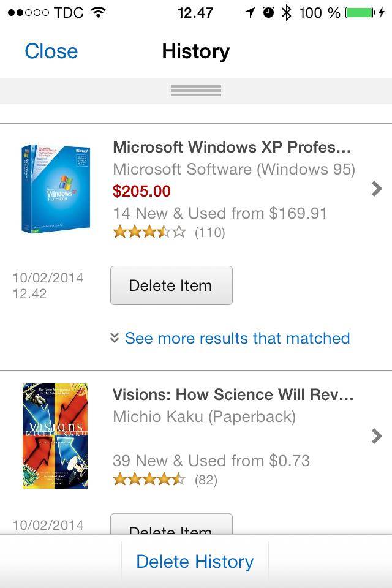
Task: Tap the Bluetooth icon in status bar
Action: [286, 13]
